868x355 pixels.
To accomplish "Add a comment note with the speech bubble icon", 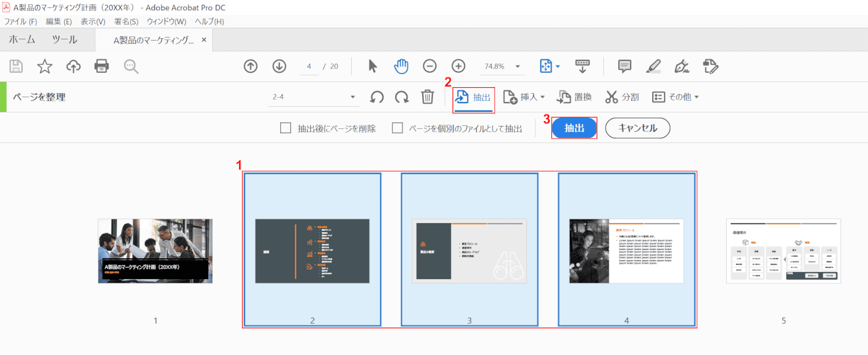I will [625, 66].
